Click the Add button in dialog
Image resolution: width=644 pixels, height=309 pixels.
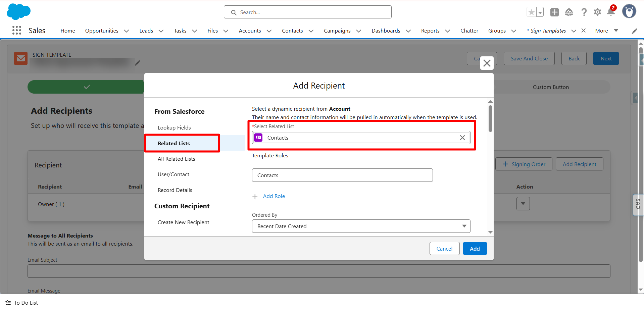coord(475,249)
